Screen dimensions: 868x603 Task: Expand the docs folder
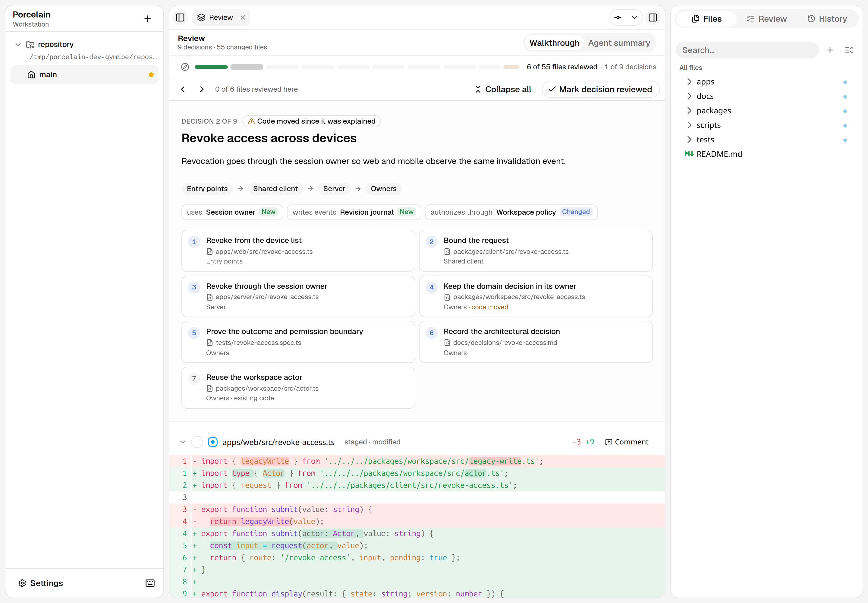[766, 96]
